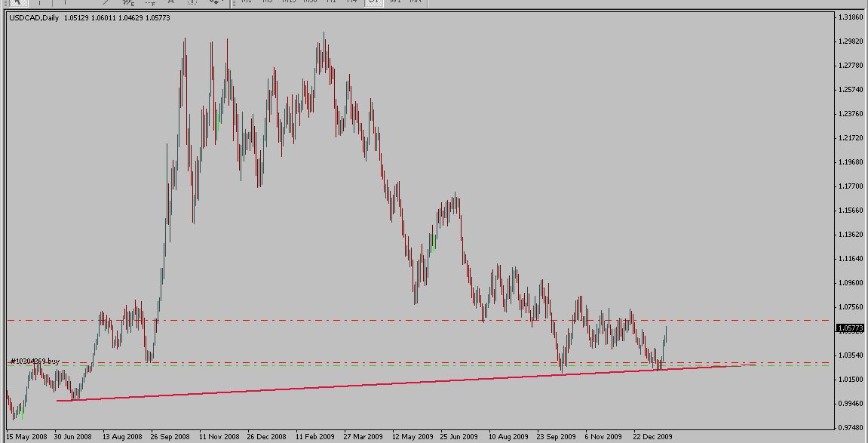Toggle the H1 timeframe button

coord(331,2)
